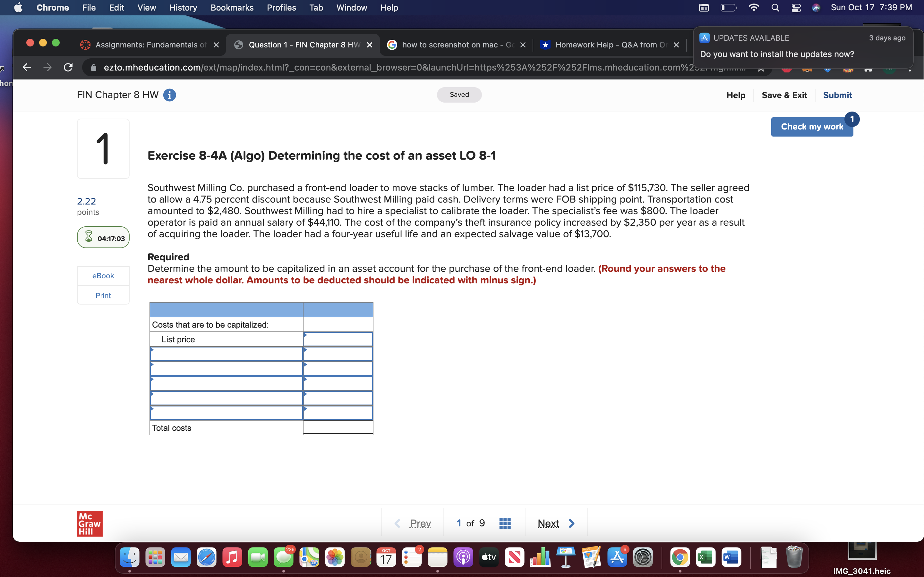Open the Bookmarks menu in the menu bar

point(232,8)
